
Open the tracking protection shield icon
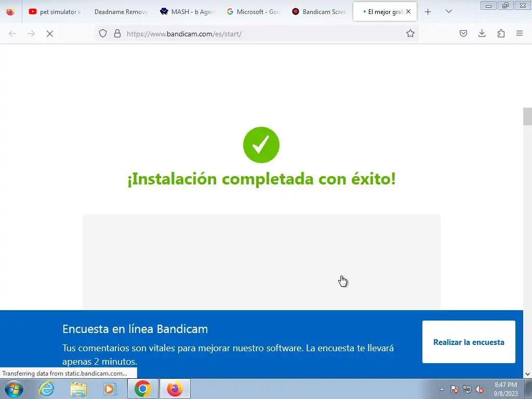pyautogui.click(x=103, y=33)
